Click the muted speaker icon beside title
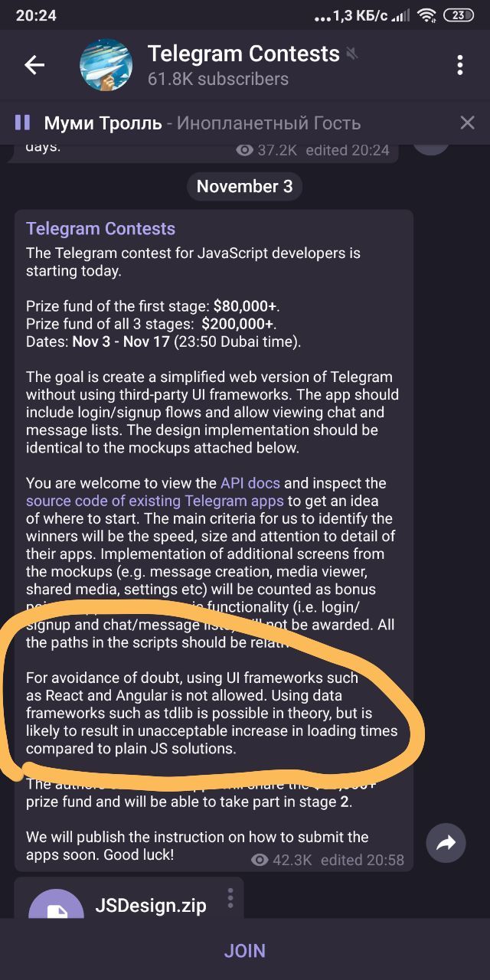This screenshot has width=490, height=980. coord(352,54)
